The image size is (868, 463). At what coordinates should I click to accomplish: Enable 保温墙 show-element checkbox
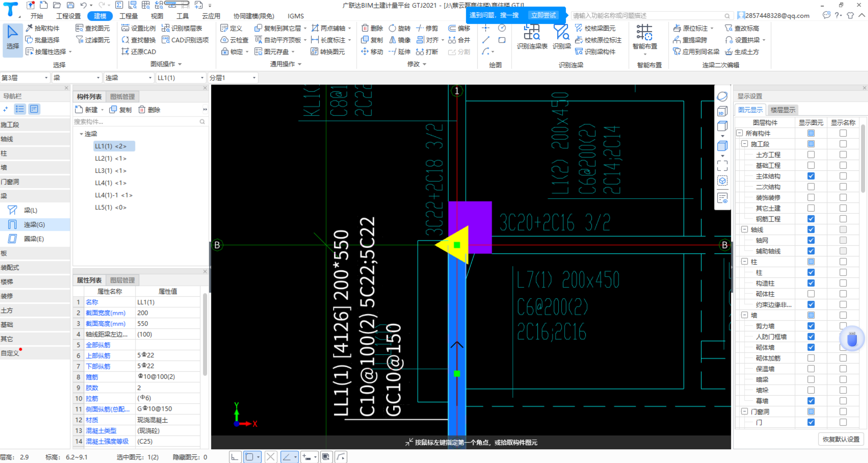(x=811, y=369)
